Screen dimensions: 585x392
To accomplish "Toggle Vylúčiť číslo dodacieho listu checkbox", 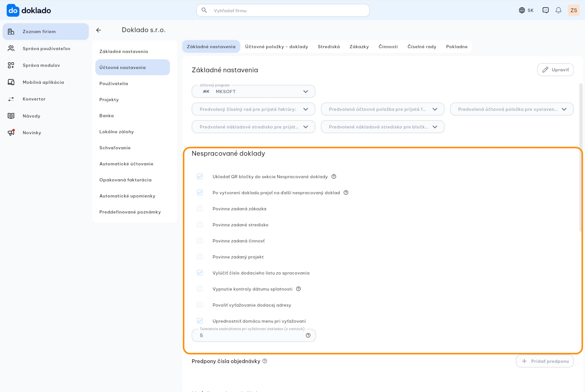I will pyautogui.click(x=200, y=273).
